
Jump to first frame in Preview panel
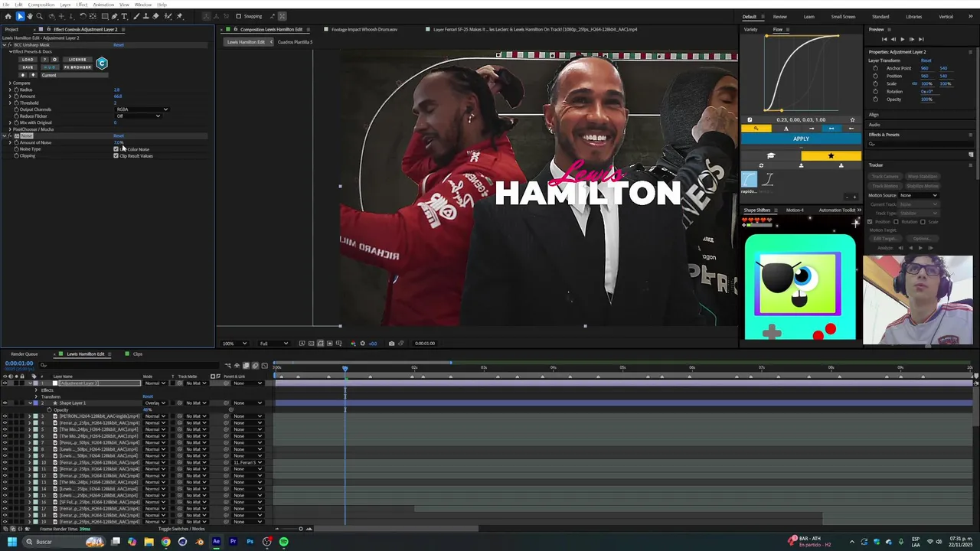(884, 39)
